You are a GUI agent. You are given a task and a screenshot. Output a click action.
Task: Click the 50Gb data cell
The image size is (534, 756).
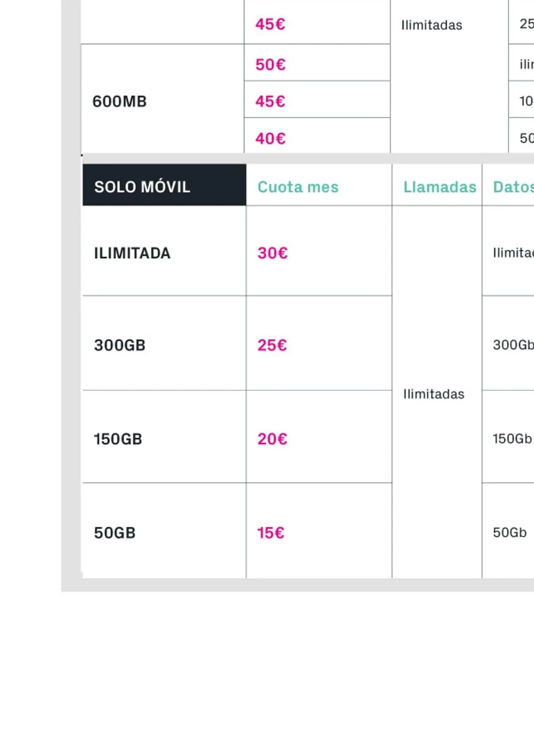(509, 532)
